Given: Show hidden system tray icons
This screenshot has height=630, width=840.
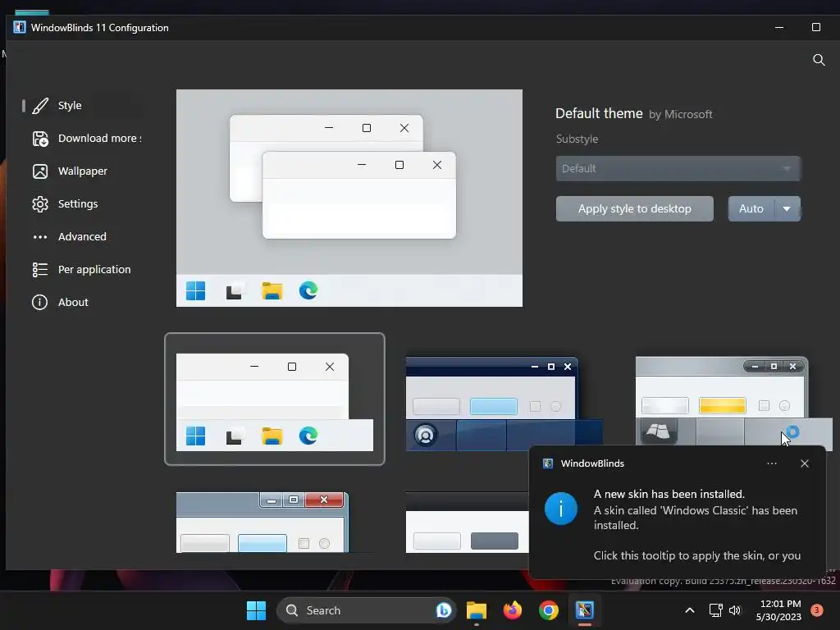Looking at the screenshot, I should (x=690, y=610).
